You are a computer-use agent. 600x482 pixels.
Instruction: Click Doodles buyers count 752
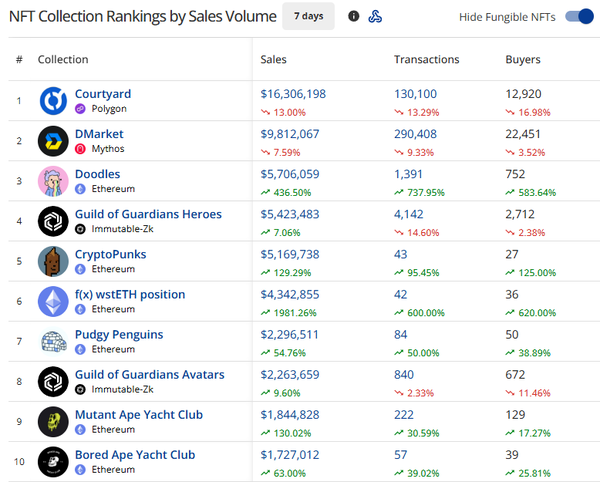click(515, 174)
